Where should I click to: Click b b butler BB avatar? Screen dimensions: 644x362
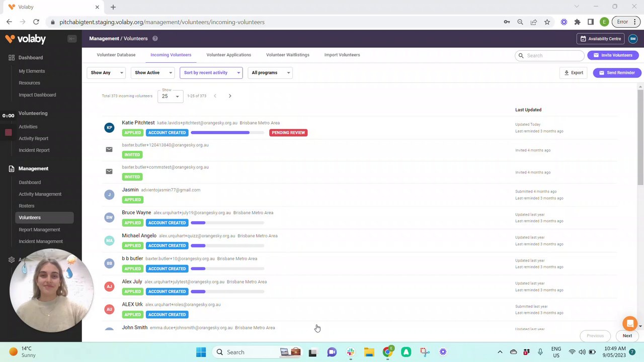pos(109,263)
